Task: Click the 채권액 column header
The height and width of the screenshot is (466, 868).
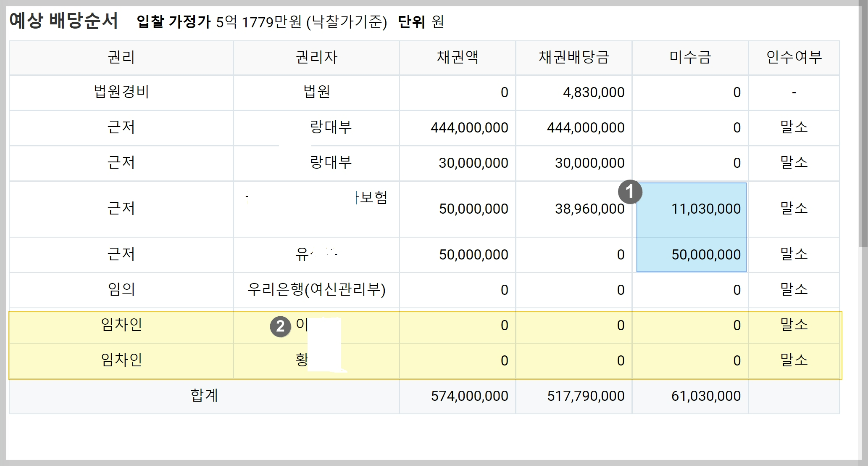Action: (x=458, y=57)
